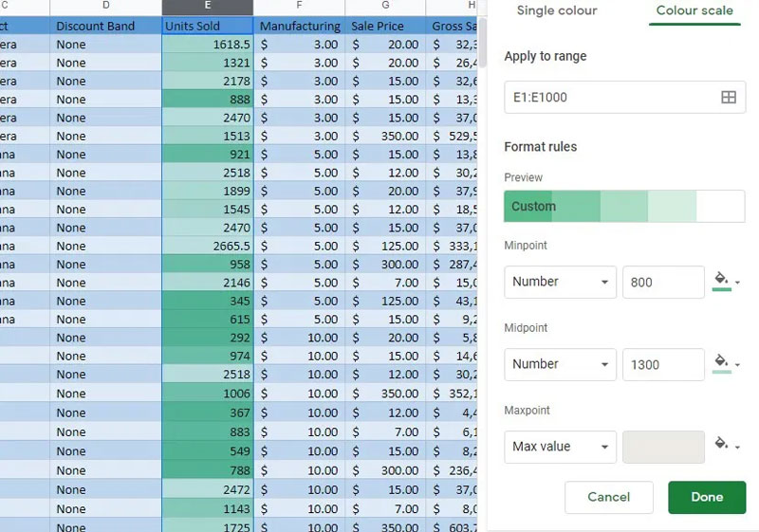This screenshot has height=532, width=759.
Task: Select the cell with value 1899
Action: pos(207,191)
